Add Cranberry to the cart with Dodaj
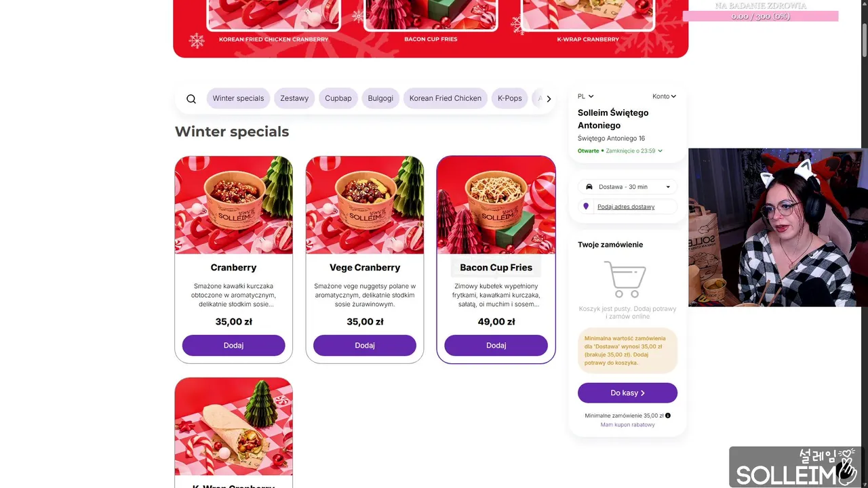This screenshot has width=868, height=488. 233,345
